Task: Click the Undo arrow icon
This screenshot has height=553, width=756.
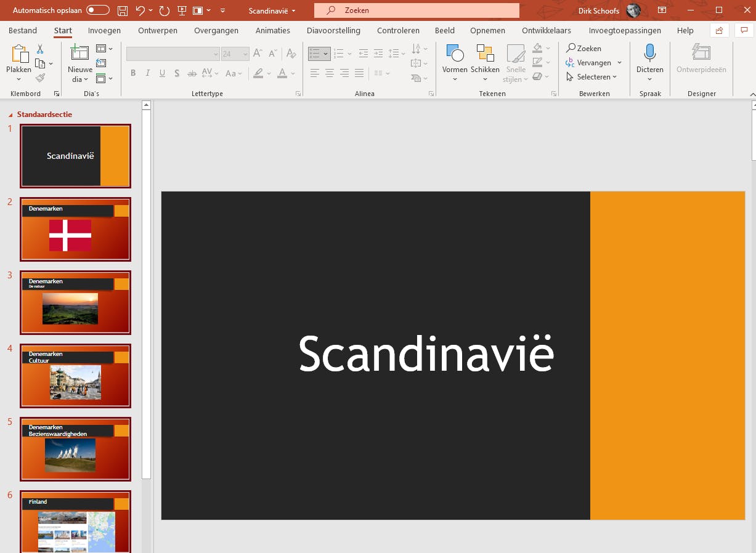Action: click(140, 10)
